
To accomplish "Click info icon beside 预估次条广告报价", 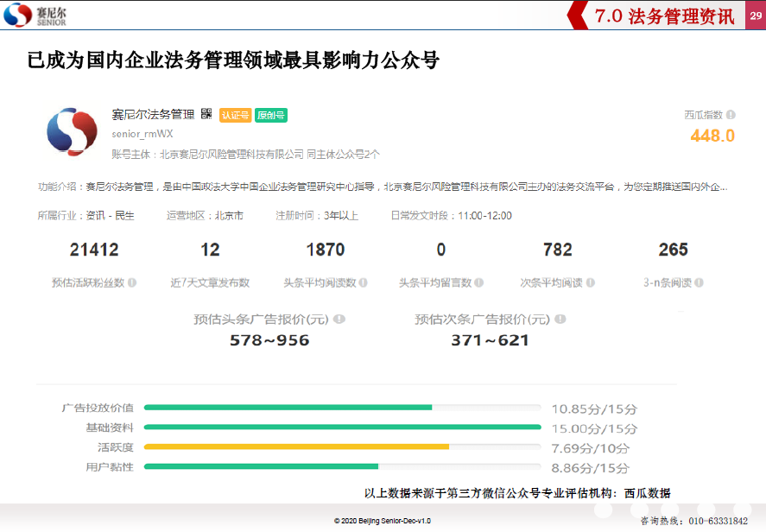I will coord(560,319).
